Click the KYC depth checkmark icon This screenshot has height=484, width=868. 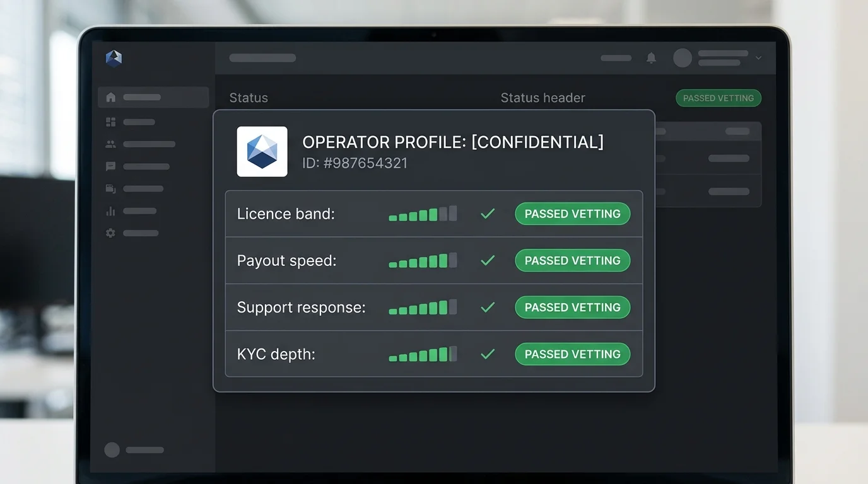point(488,354)
